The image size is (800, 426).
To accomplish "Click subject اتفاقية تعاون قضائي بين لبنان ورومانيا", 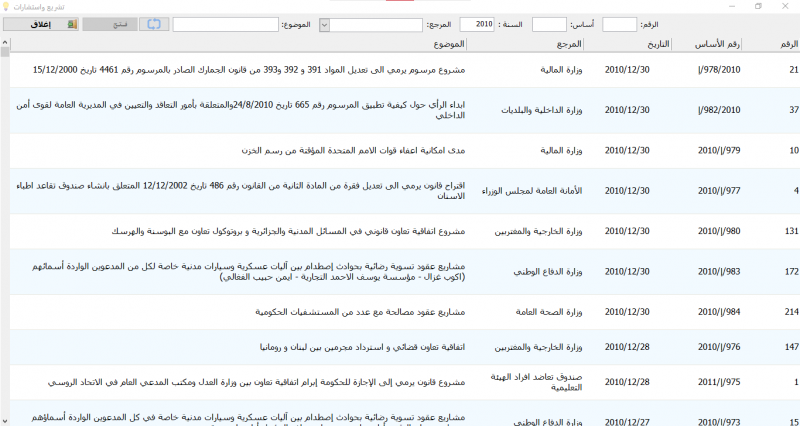I will click(362, 347).
